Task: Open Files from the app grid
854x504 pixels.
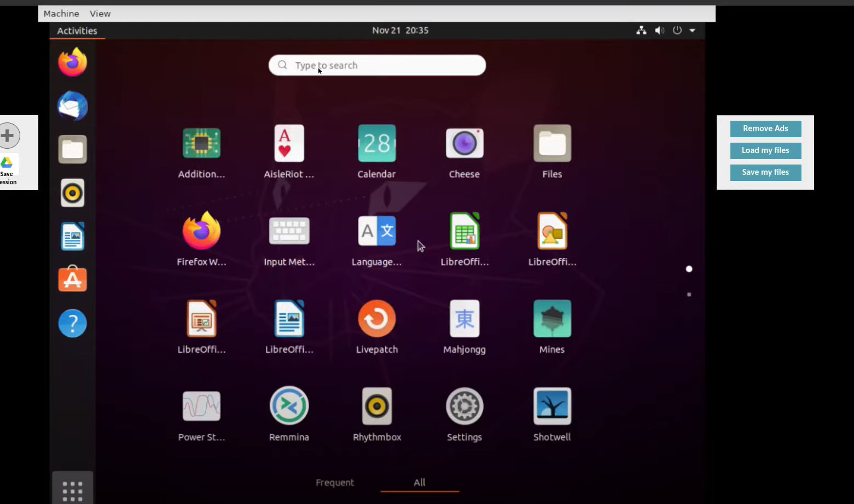Action: [552, 152]
